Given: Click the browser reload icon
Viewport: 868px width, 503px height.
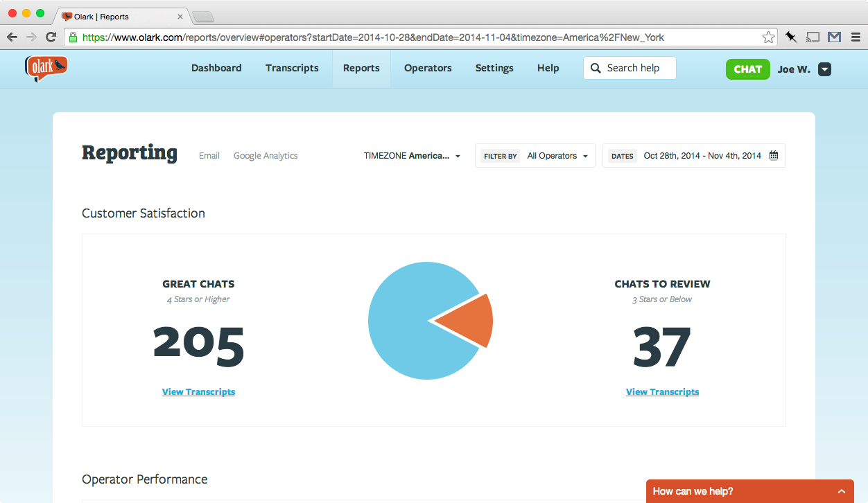Looking at the screenshot, I should coord(51,37).
